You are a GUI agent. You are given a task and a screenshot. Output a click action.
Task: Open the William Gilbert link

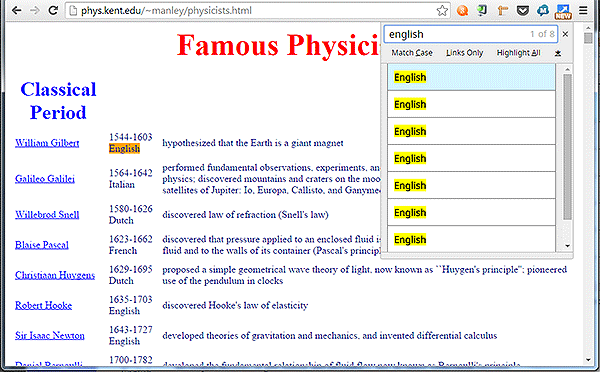click(x=47, y=143)
